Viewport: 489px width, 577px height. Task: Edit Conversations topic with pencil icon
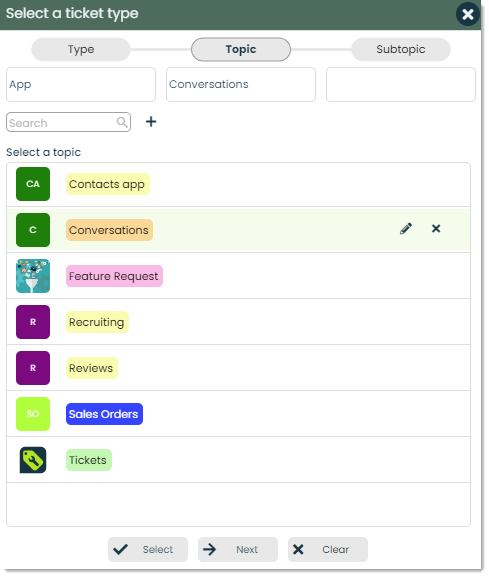pos(406,229)
